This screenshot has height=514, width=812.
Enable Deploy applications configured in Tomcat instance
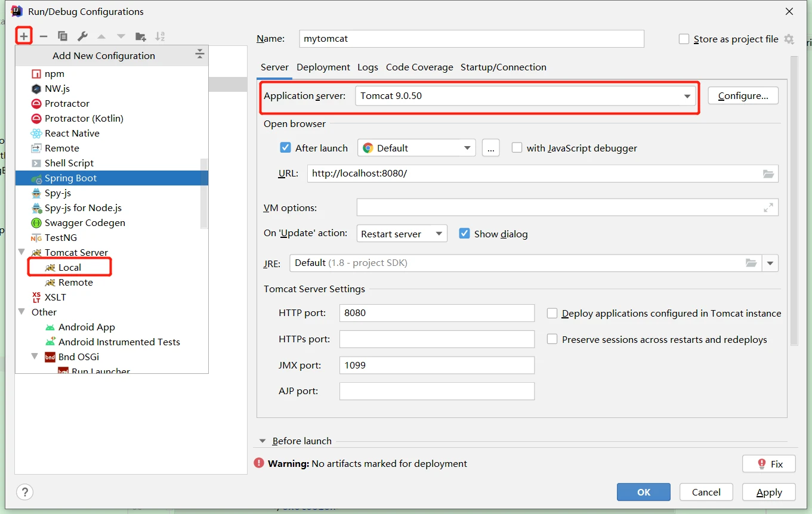coord(552,313)
